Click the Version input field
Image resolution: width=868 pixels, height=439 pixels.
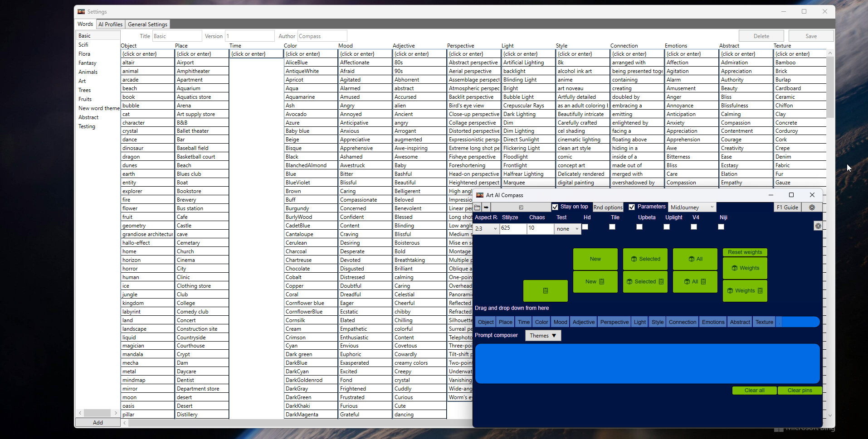pyautogui.click(x=249, y=35)
